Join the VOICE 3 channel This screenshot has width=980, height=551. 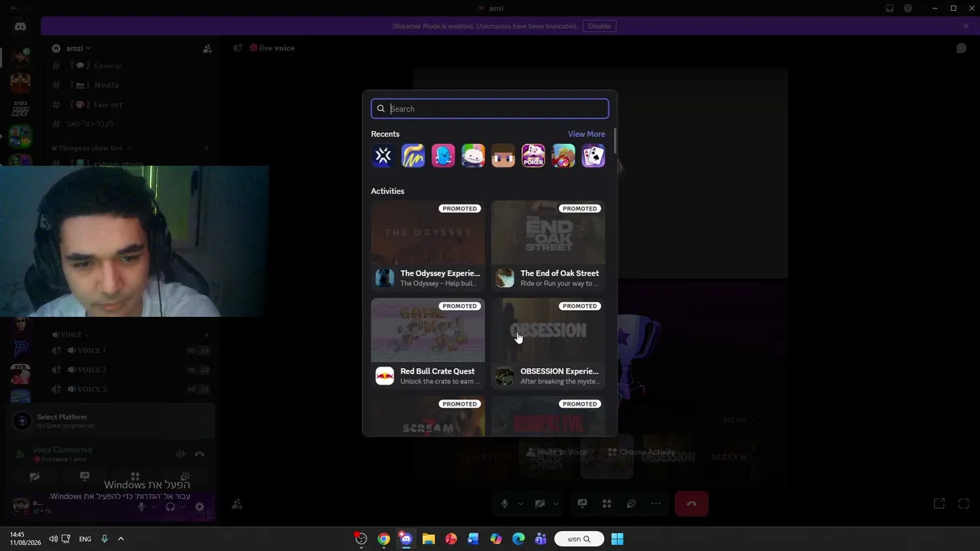coord(129,389)
